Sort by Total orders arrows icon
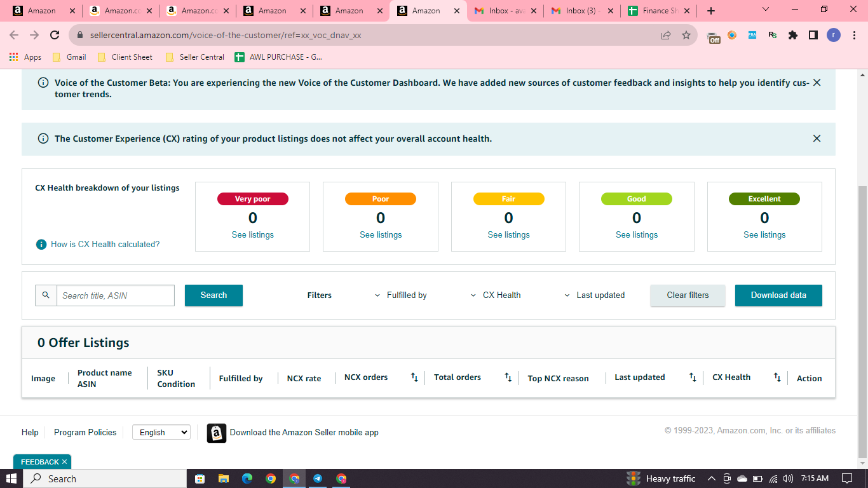Image resolution: width=868 pixels, height=488 pixels. pyautogui.click(x=508, y=377)
